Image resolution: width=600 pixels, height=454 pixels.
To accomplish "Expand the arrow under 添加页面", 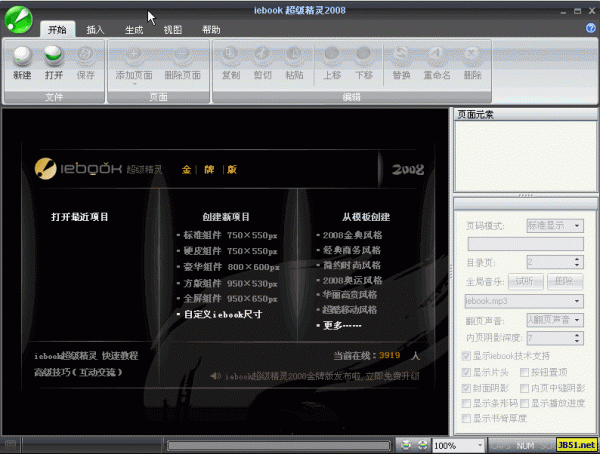I will click(x=134, y=83).
